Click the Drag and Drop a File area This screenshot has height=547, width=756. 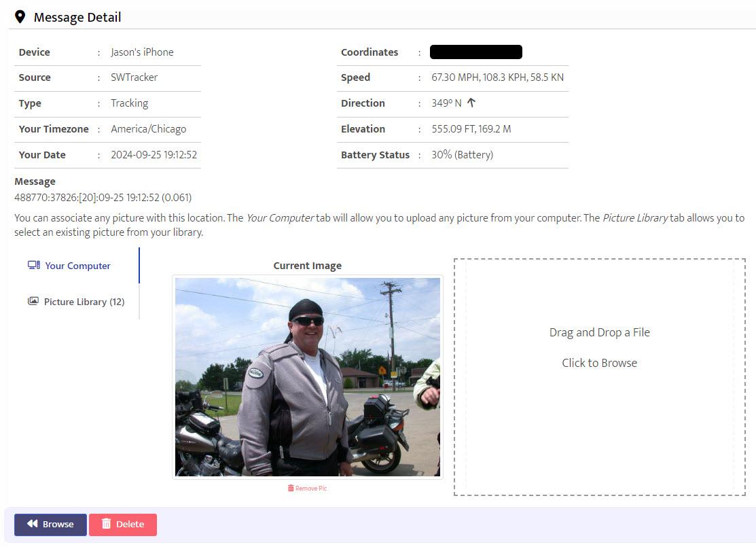(599, 377)
